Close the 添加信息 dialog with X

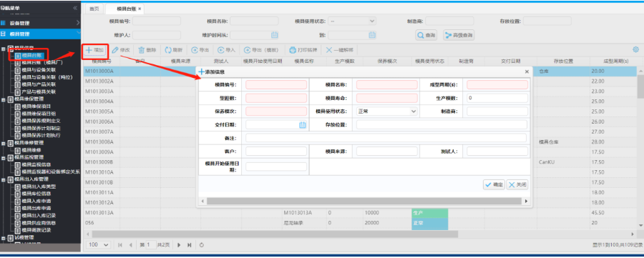(x=527, y=71)
